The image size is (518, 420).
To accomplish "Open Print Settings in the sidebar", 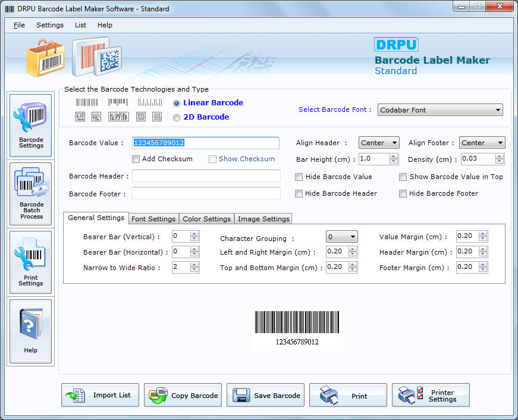I will tap(30, 262).
